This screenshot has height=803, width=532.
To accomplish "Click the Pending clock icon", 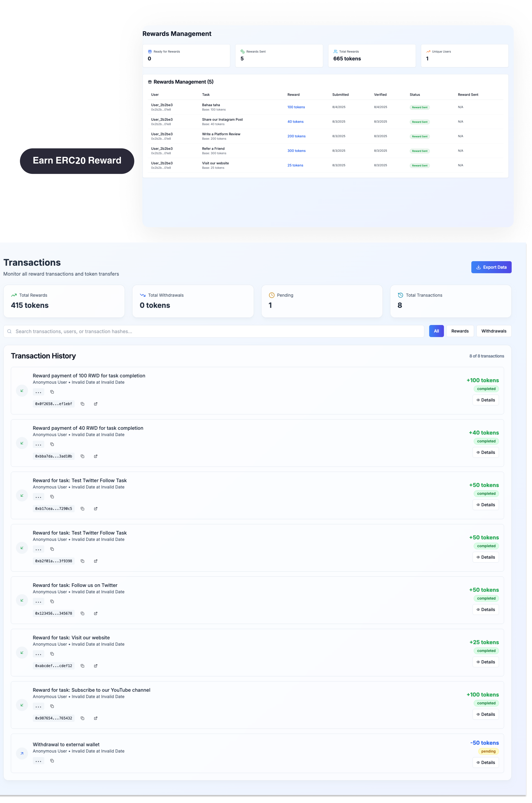I will [271, 295].
